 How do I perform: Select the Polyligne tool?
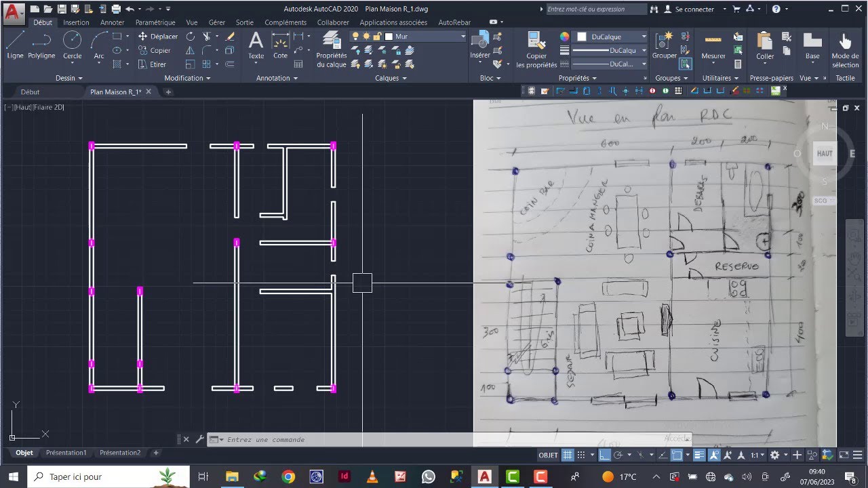(x=41, y=45)
